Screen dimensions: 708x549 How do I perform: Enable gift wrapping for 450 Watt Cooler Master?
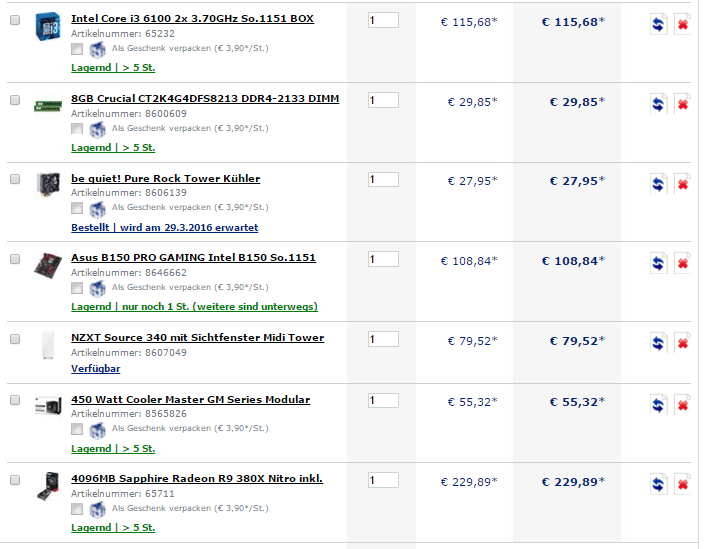77,429
